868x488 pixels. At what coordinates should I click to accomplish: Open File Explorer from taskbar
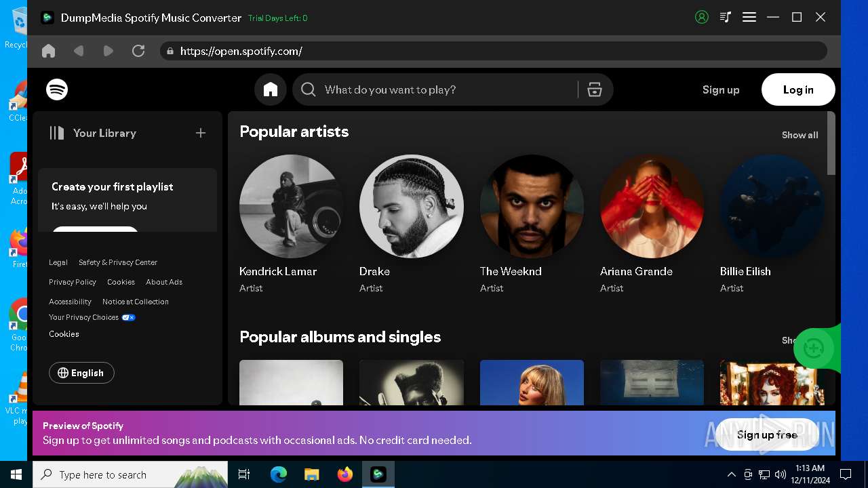click(x=311, y=474)
